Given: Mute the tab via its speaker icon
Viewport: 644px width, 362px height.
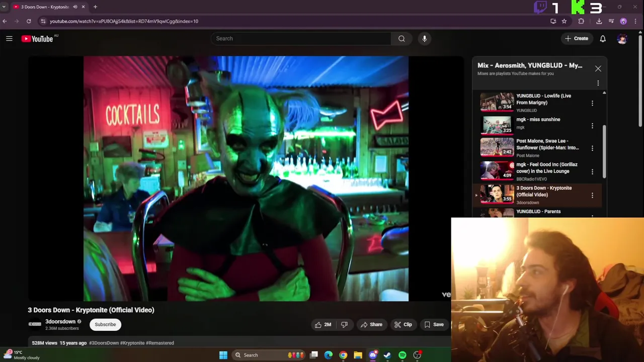Looking at the screenshot, I should coord(75,7).
